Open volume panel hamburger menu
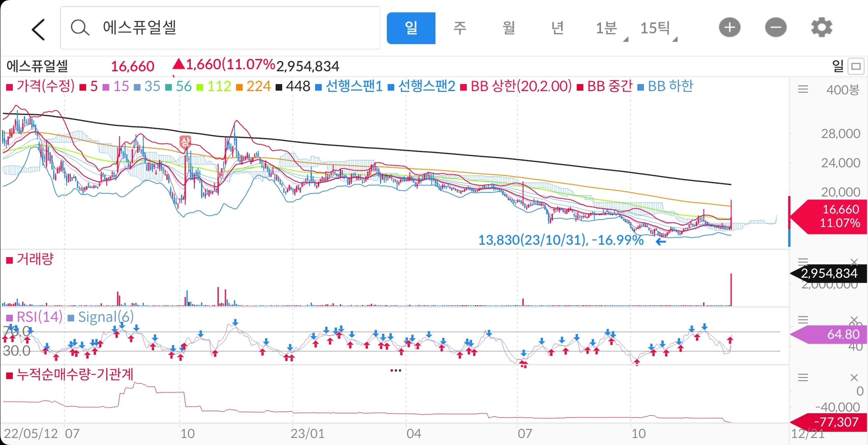 (x=803, y=262)
